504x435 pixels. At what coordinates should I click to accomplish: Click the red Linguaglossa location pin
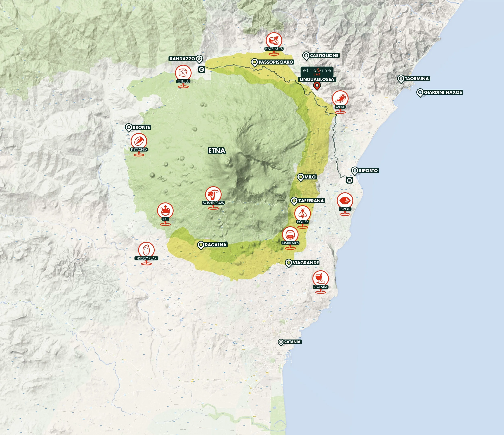click(x=317, y=86)
